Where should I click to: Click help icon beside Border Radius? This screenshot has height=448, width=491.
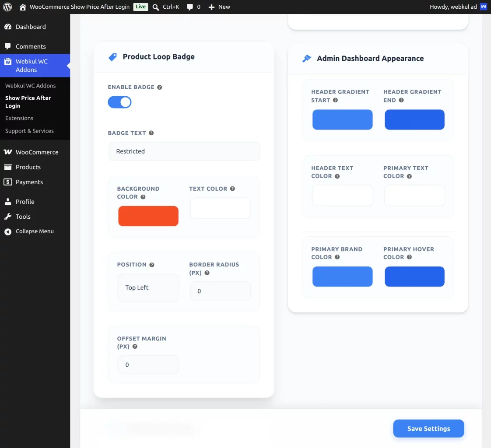click(x=207, y=273)
